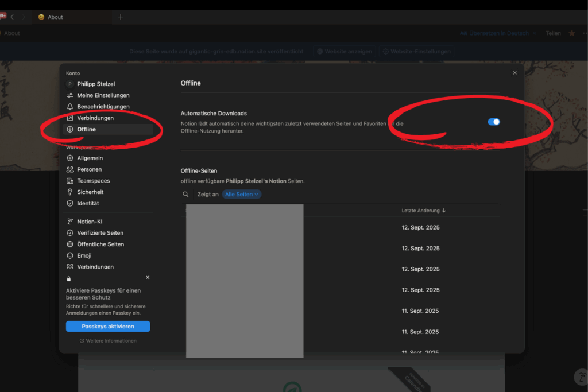The height and width of the screenshot is (392, 588).
Task: Click the Notion-KI icon
Action: click(x=69, y=222)
